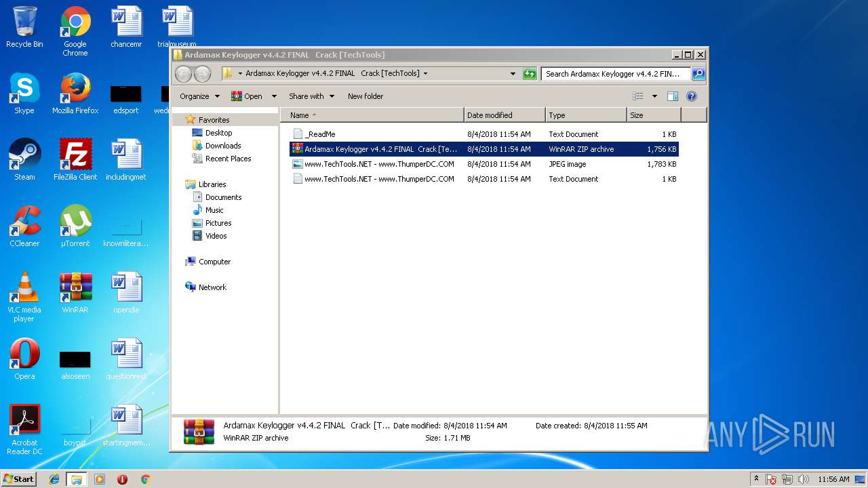The width and height of the screenshot is (868, 488).
Task: Launch Internet Explorer from the taskbar
Action: (54, 479)
